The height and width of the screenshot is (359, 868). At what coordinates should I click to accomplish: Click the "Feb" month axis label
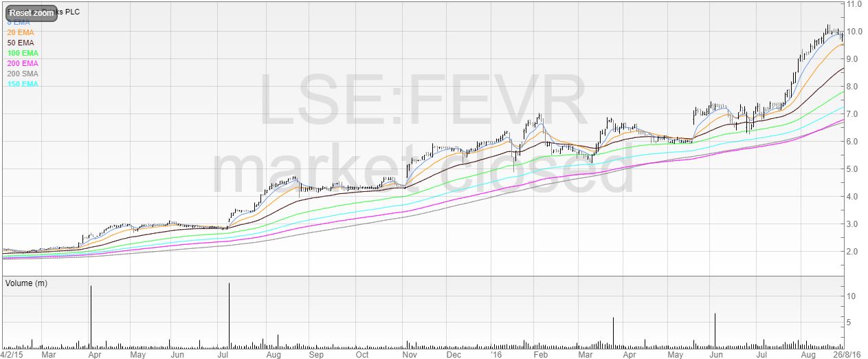pos(542,355)
